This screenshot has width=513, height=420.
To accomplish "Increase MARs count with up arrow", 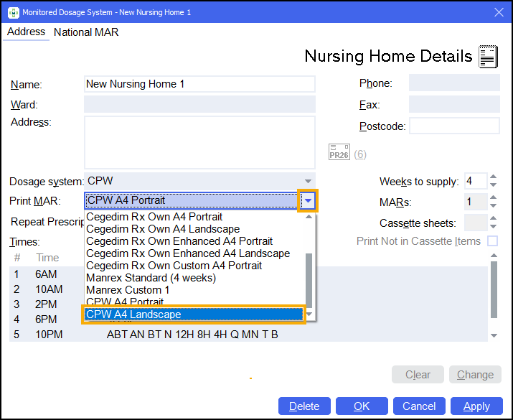I will pyautogui.click(x=494, y=198).
